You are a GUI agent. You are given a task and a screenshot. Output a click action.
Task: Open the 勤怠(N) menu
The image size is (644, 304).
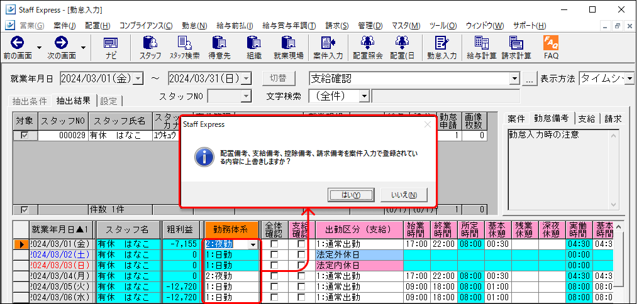click(x=195, y=26)
